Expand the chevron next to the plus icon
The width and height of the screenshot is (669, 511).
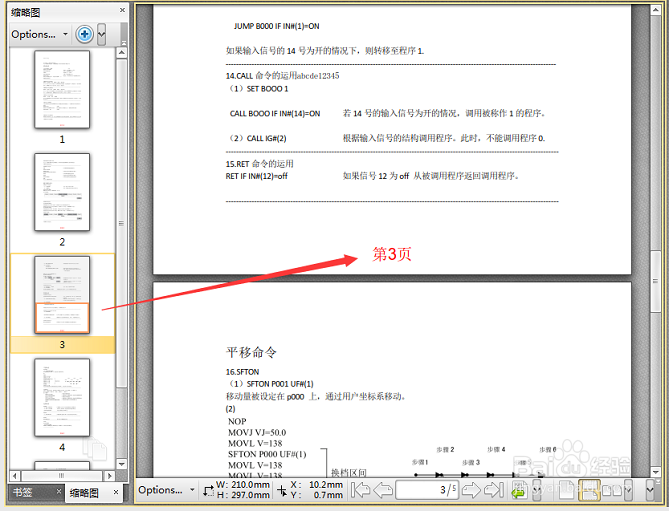tap(102, 35)
